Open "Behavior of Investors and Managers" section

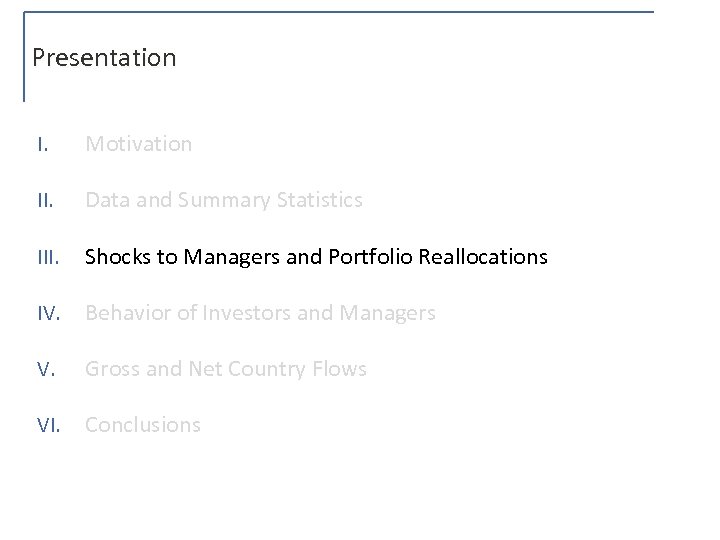pyautogui.click(x=260, y=313)
